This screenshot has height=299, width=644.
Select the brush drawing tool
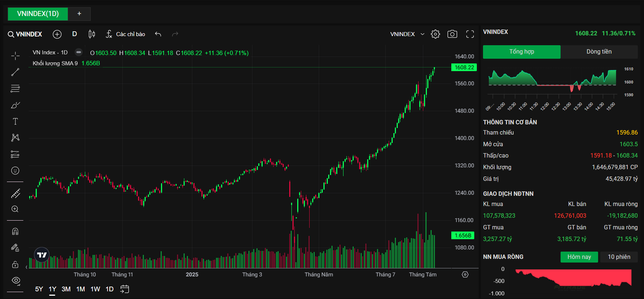[x=15, y=105]
